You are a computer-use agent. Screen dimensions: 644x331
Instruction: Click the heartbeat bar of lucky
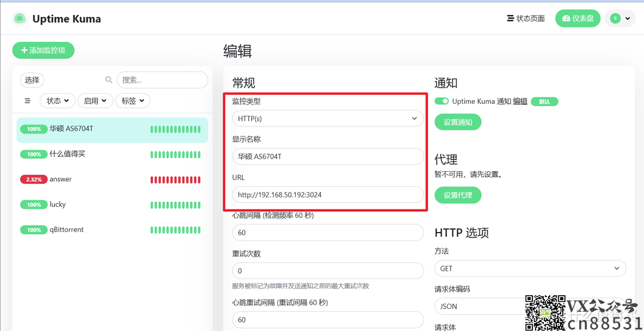coord(175,205)
